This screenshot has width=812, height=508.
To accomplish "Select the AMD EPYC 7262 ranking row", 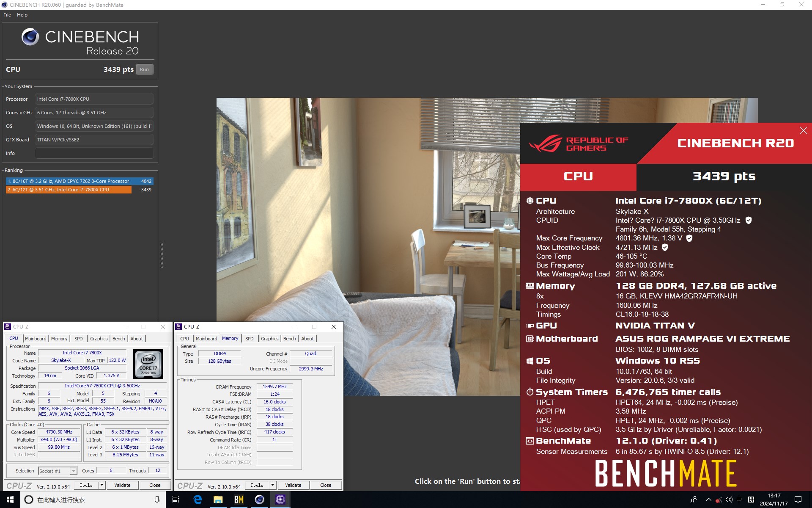I will 80,181.
